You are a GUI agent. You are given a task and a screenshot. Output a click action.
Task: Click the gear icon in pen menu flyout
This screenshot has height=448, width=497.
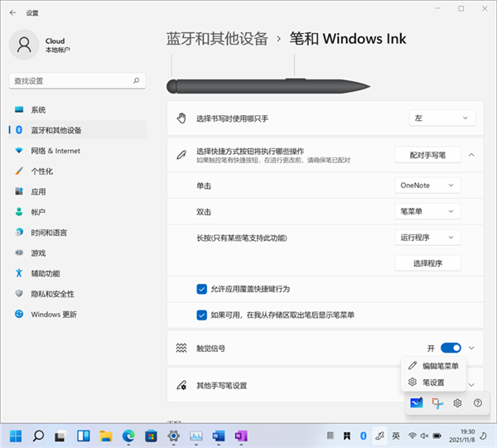click(x=456, y=402)
